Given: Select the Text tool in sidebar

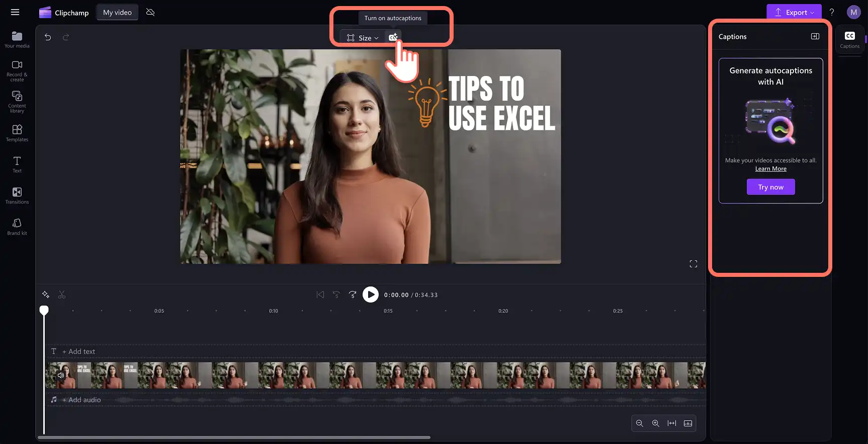Looking at the screenshot, I should (x=17, y=165).
